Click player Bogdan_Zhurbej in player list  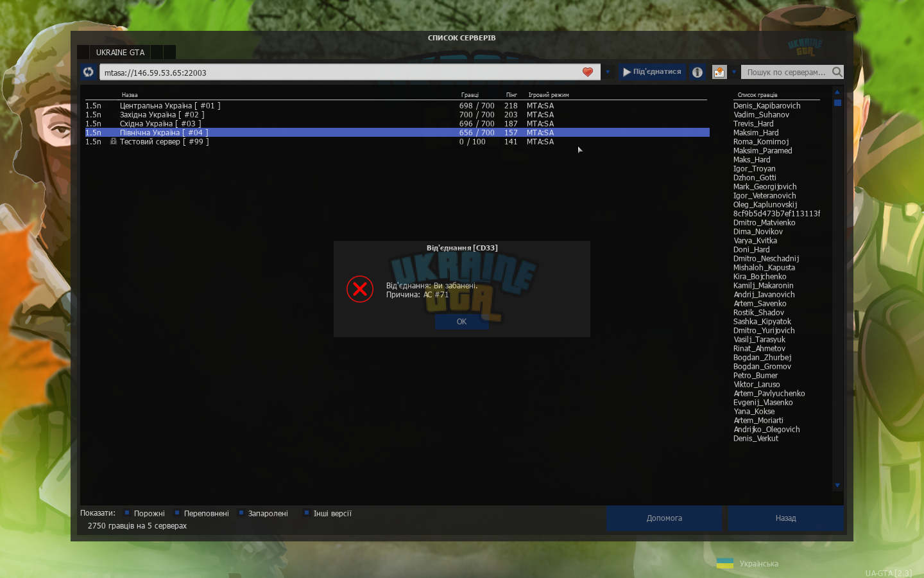coord(762,357)
